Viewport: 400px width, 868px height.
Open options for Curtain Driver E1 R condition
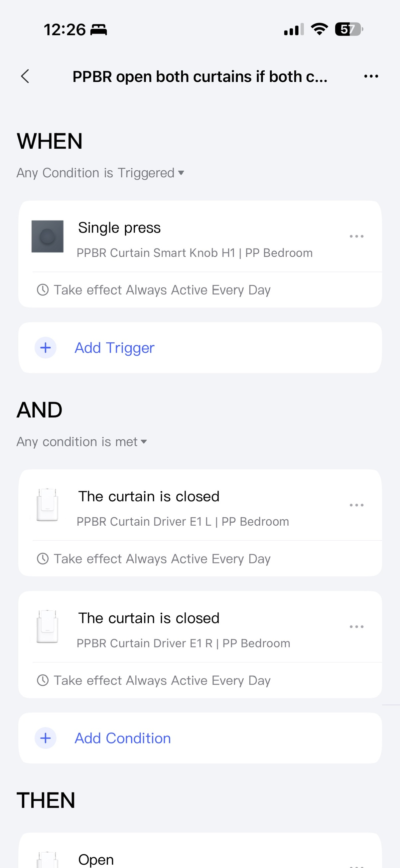coord(356,627)
